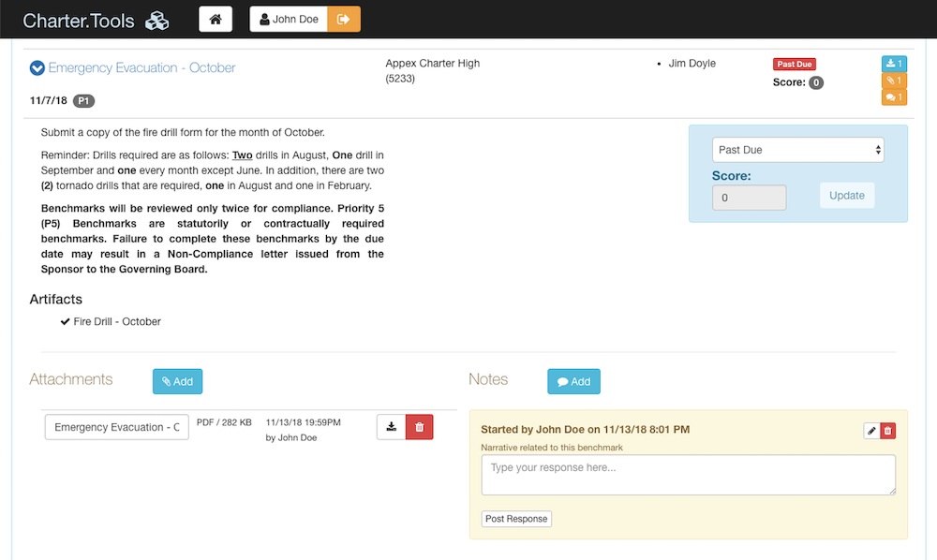Screen dimensions: 937x560
Task: Delete the note started by John Doe
Action: click(x=888, y=431)
